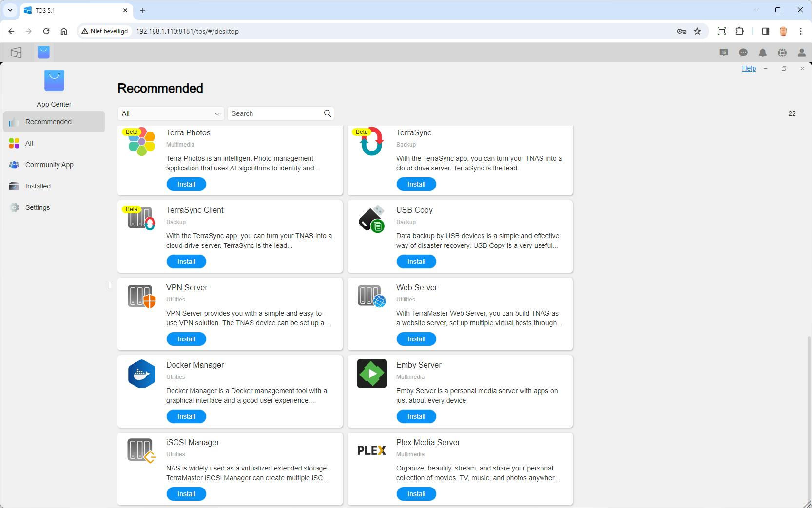Click the Plex Media Server title
Viewport: 812px width, 508px height.
(x=428, y=442)
